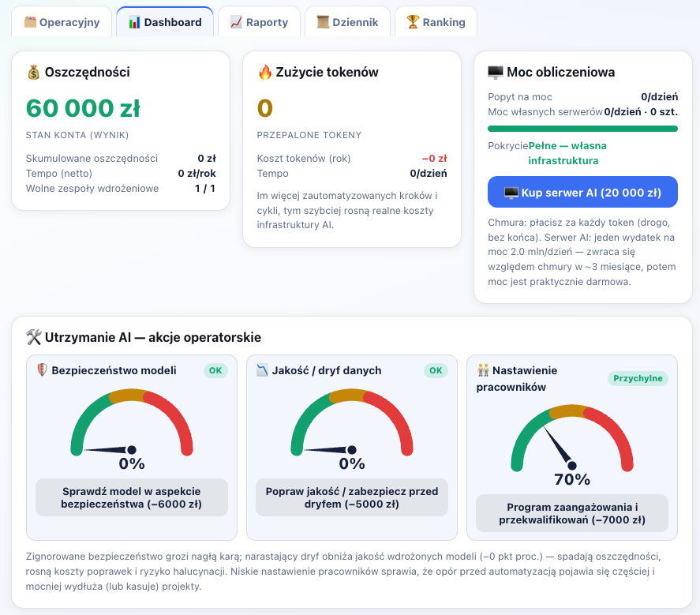Click the OK badge on Bezpieczeństwo modeli

tap(215, 371)
